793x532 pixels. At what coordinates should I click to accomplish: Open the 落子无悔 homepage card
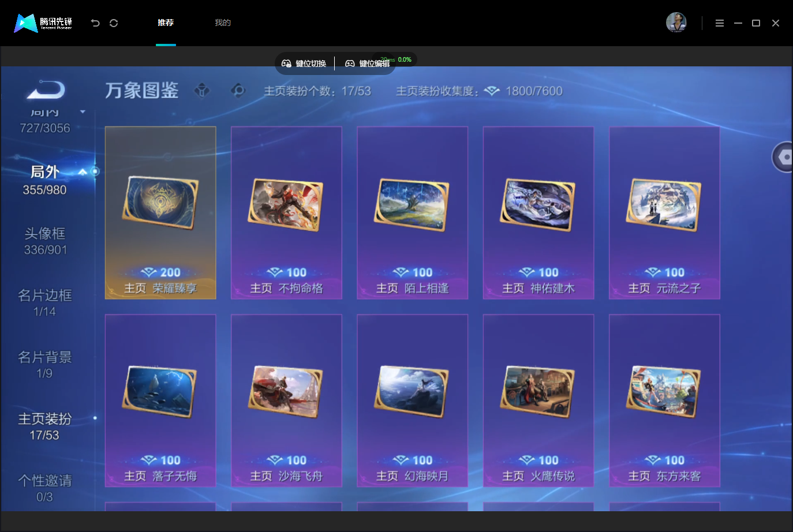(x=160, y=400)
